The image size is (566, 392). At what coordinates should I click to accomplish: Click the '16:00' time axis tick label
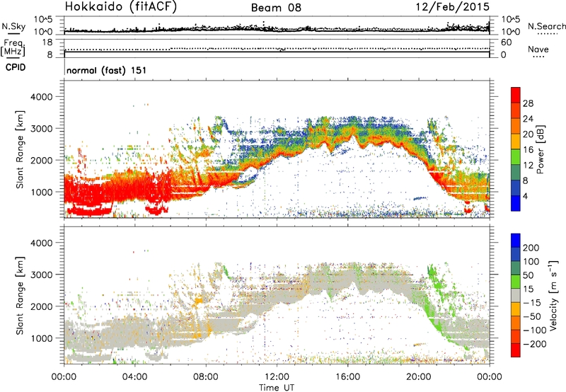click(x=347, y=377)
